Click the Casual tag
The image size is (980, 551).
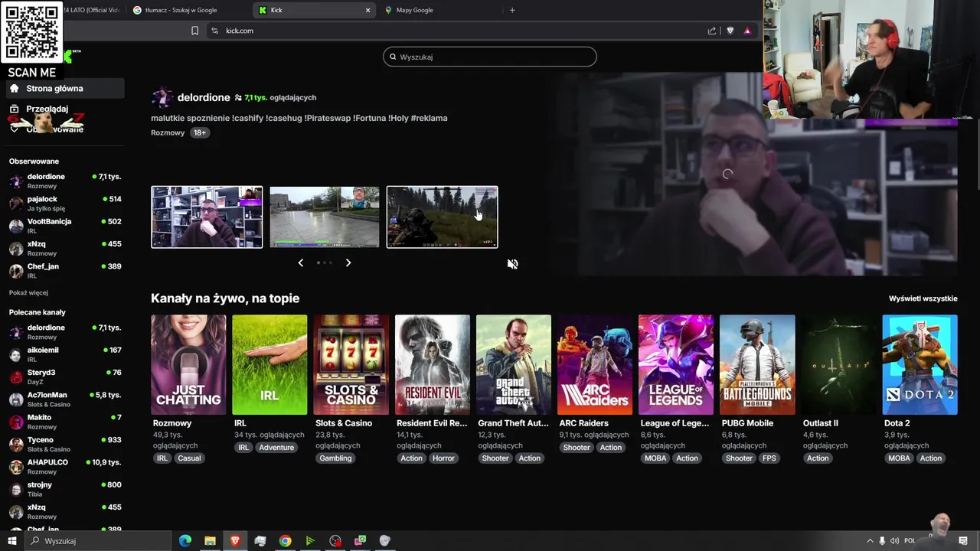[x=189, y=458]
